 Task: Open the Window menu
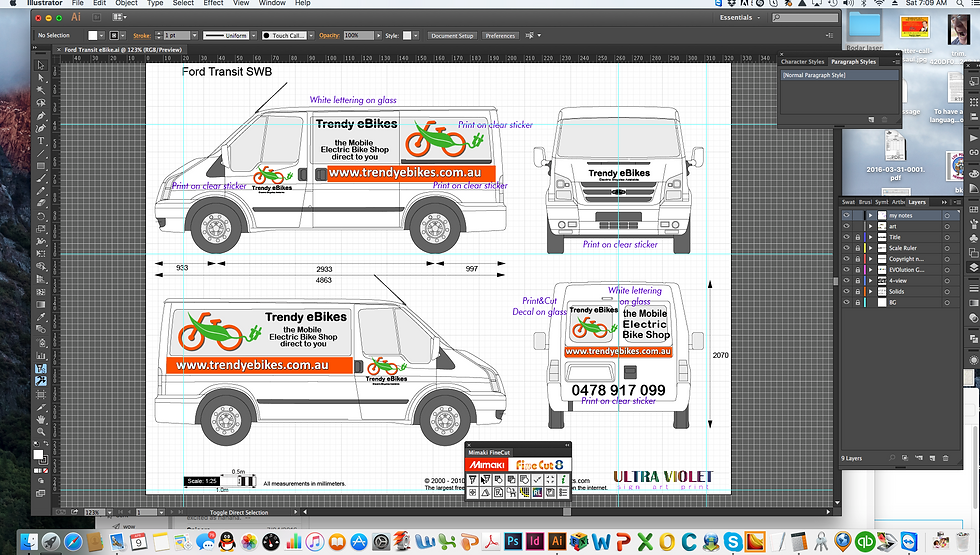[272, 3]
